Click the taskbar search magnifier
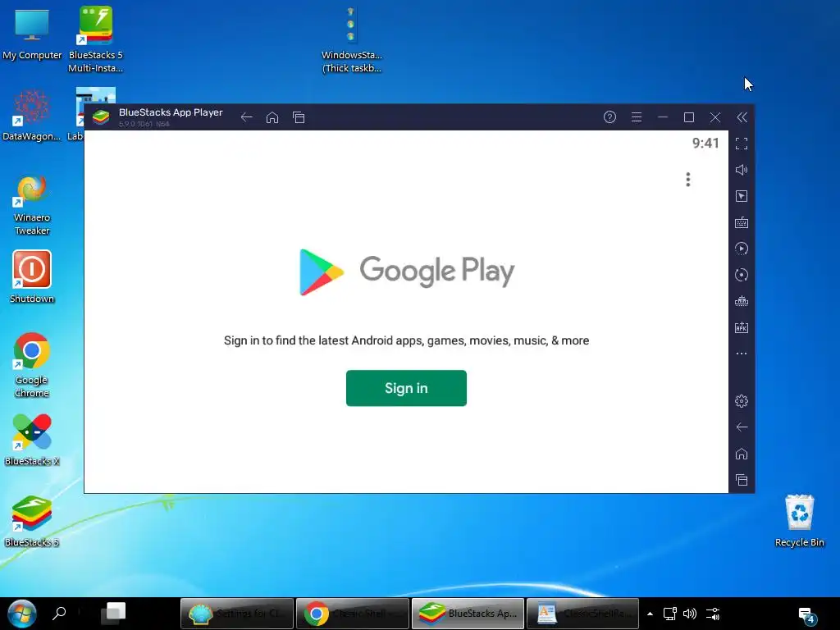The width and height of the screenshot is (840, 630). pos(59,613)
